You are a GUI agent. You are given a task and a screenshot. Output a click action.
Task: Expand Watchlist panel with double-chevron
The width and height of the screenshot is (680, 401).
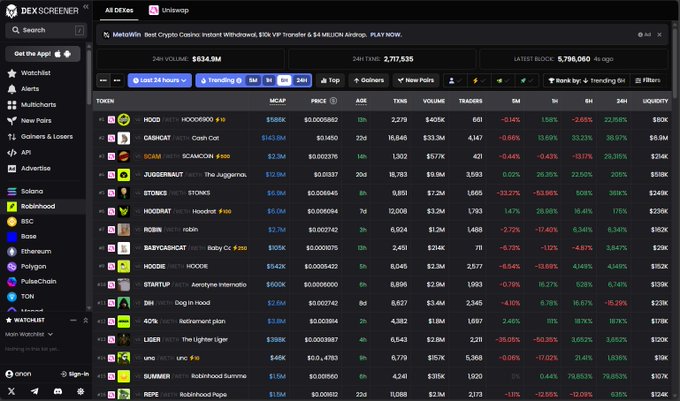point(85,320)
